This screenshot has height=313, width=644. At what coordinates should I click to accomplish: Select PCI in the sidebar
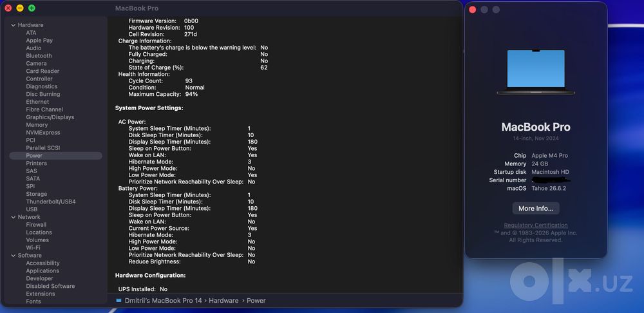[x=31, y=140]
